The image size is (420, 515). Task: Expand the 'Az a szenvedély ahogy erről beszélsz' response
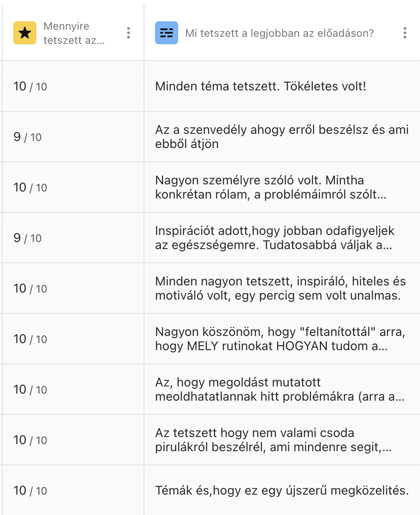pos(282,137)
